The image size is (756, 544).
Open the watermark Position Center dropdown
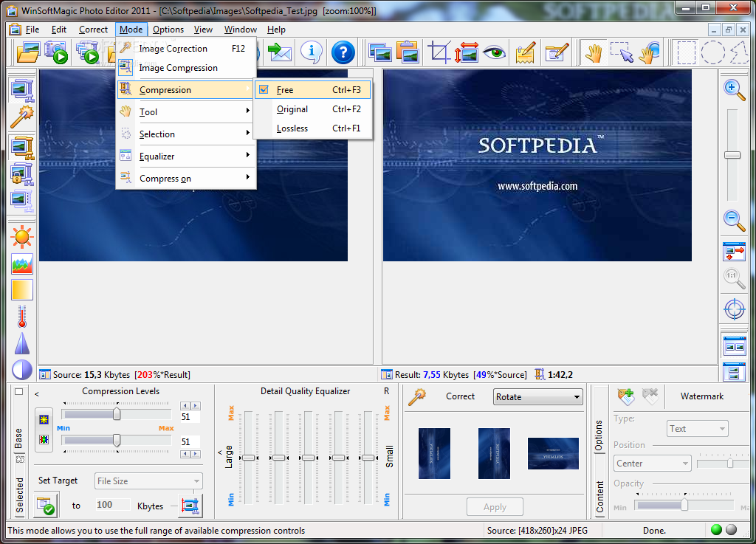pyautogui.click(x=653, y=463)
